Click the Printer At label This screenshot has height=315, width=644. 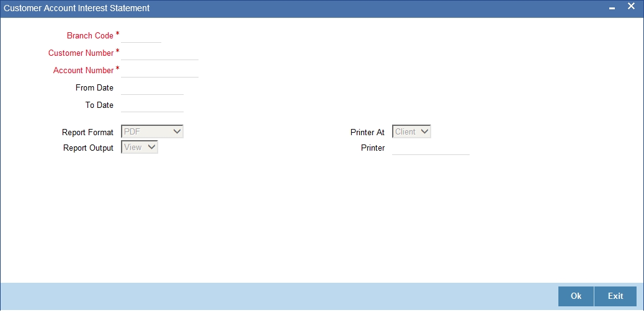[x=367, y=132]
